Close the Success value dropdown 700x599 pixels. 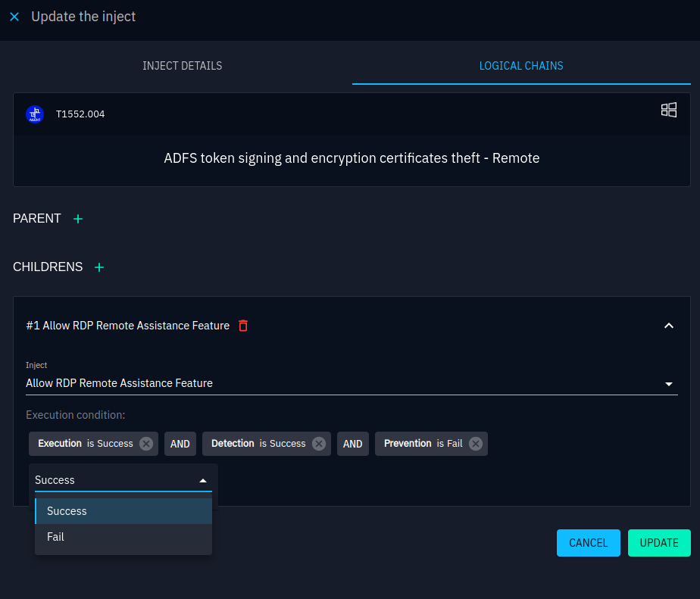pyautogui.click(x=202, y=480)
